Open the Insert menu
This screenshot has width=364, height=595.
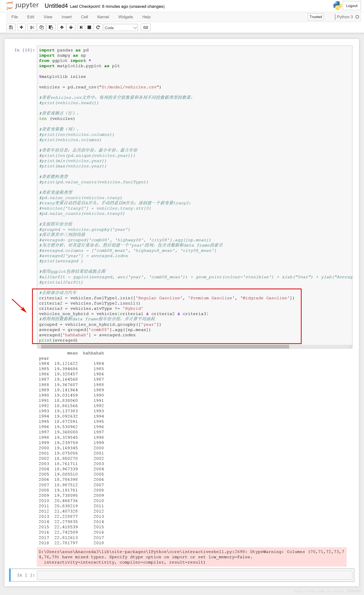pos(67,17)
